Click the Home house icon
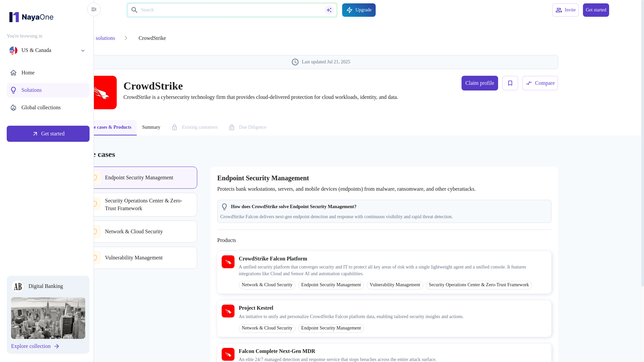The height and width of the screenshot is (362, 644). 13,73
